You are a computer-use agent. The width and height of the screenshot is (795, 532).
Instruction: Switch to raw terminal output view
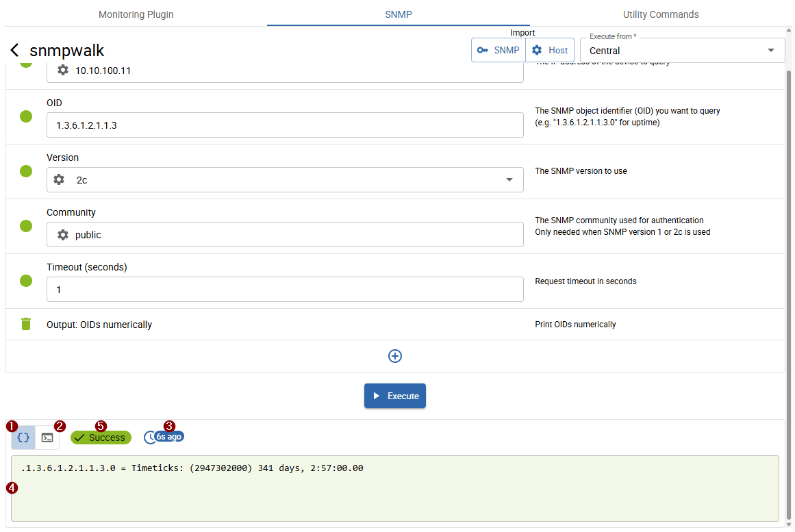[x=47, y=438]
